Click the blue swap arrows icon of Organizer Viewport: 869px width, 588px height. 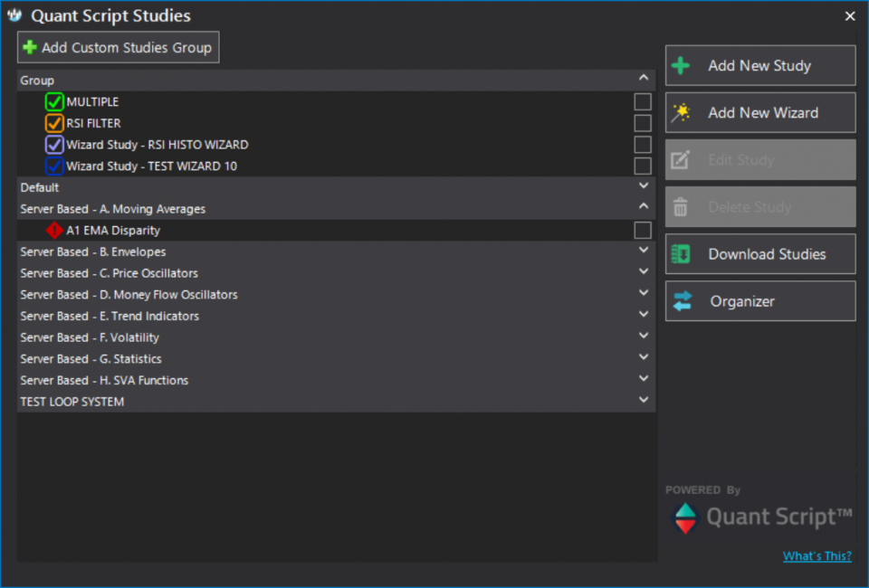683,301
